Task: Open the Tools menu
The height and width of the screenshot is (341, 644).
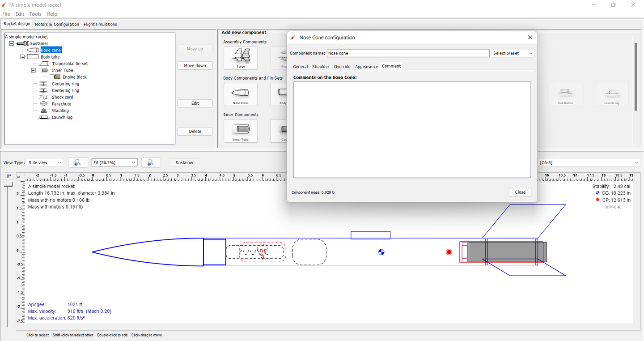Action: (35, 14)
